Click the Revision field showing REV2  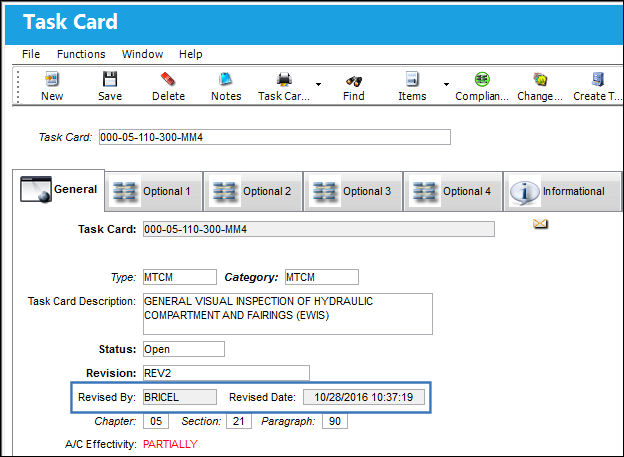pyautogui.click(x=226, y=373)
